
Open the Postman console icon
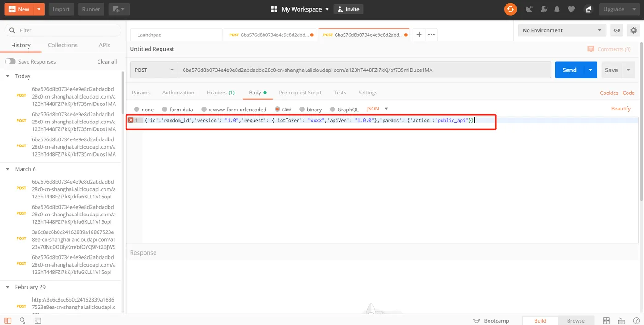(x=38, y=320)
